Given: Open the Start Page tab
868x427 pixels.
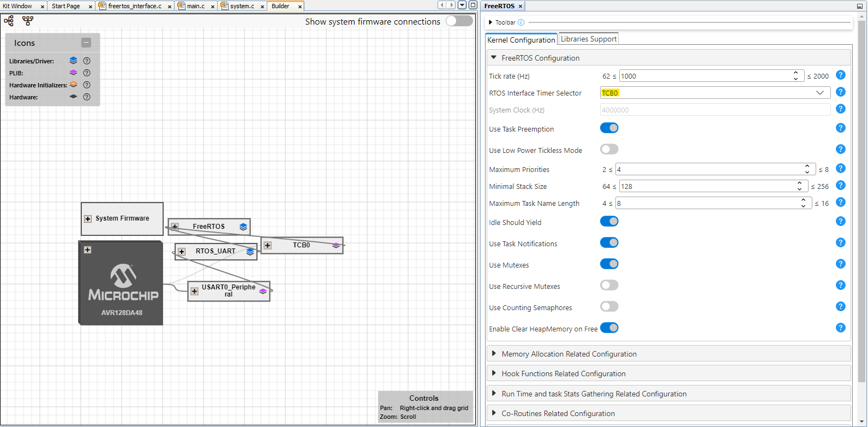Looking at the screenshot, I should coord(66,6).
